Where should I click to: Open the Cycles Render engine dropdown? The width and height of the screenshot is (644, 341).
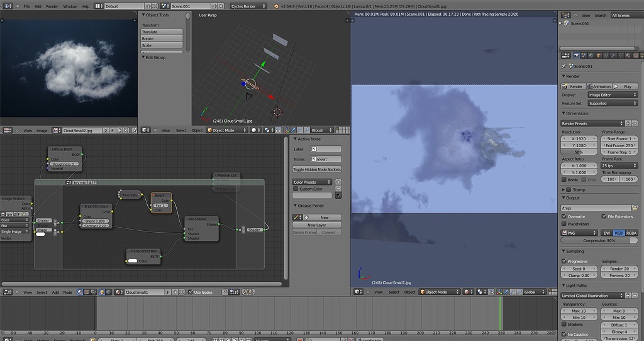(248, 6)
